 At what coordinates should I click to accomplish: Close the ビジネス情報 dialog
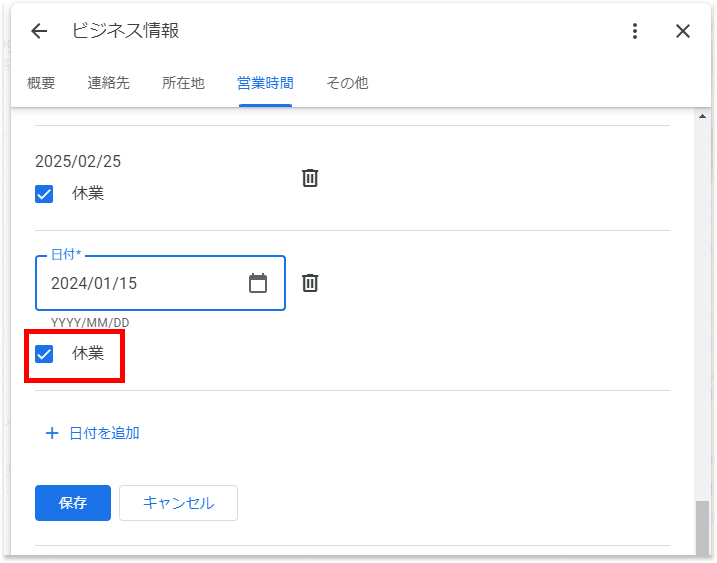tap(683, 31)
